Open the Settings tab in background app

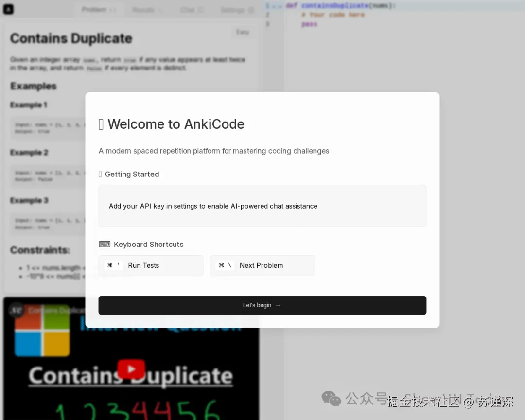click(237, 10)
